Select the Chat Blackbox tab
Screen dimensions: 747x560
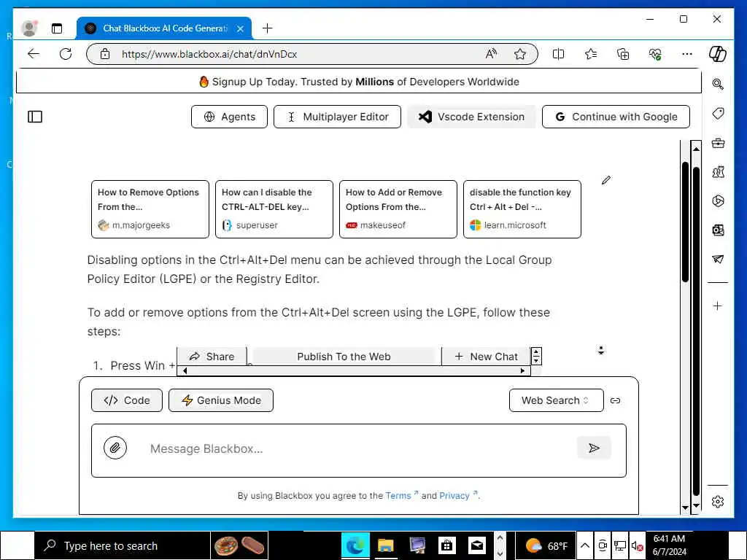[x=164, y=28]
